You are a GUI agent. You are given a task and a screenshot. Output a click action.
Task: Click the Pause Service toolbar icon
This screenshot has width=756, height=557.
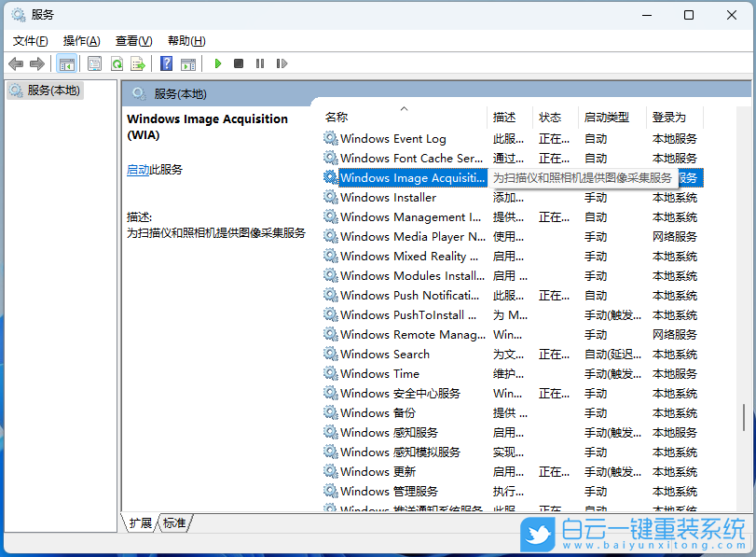click(258, 63)
